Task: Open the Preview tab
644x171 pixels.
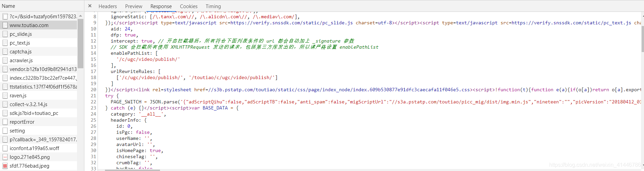Action: [134, 6]
